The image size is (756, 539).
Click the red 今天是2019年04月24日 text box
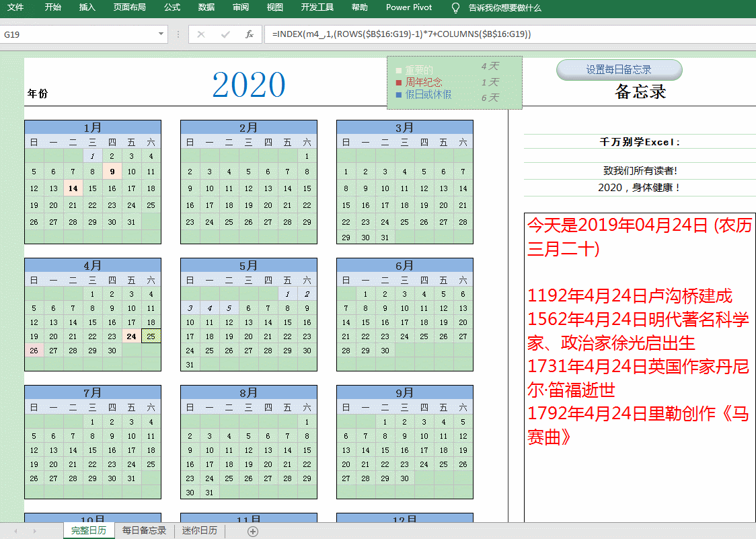[x=640, y=367]
